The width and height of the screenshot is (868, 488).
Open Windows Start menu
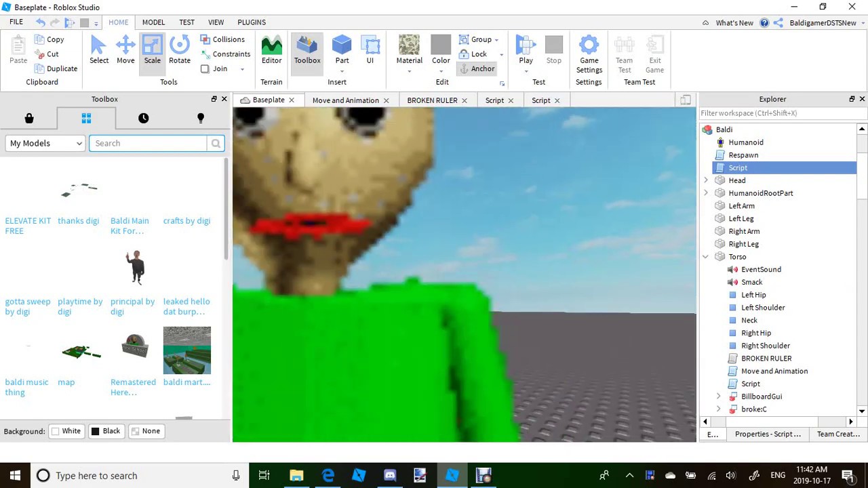[15, 475]
